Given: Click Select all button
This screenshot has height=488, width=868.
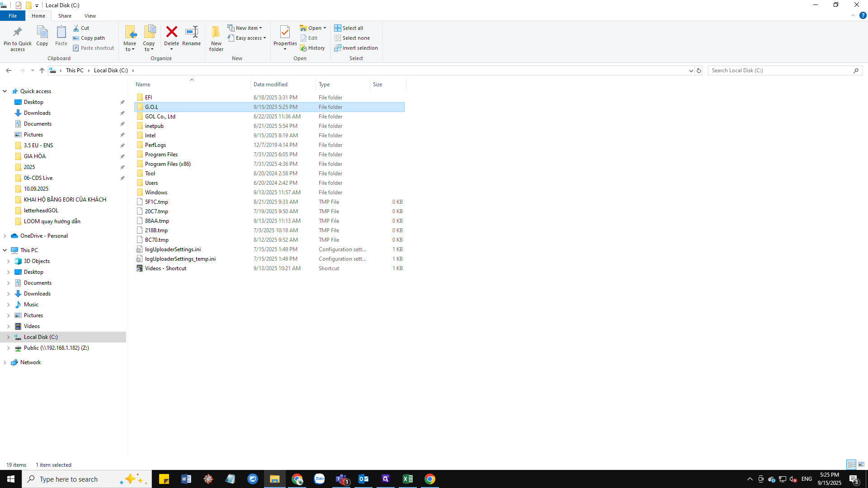Looking at the screenshot, I should click(x=349, y=28).
